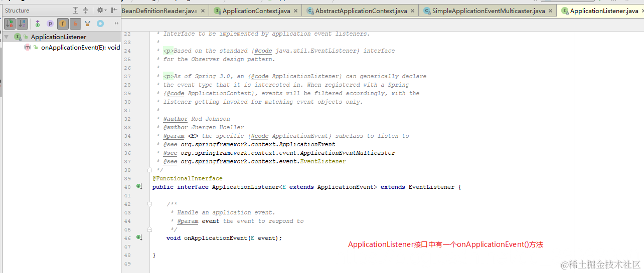
Task: Click the @FunctionalInterface annotation
Action: [188, 178]
